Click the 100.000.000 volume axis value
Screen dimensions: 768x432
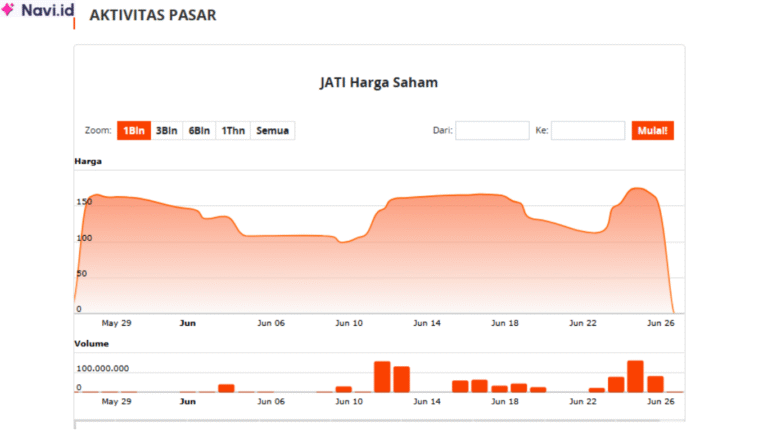[103, 368]
